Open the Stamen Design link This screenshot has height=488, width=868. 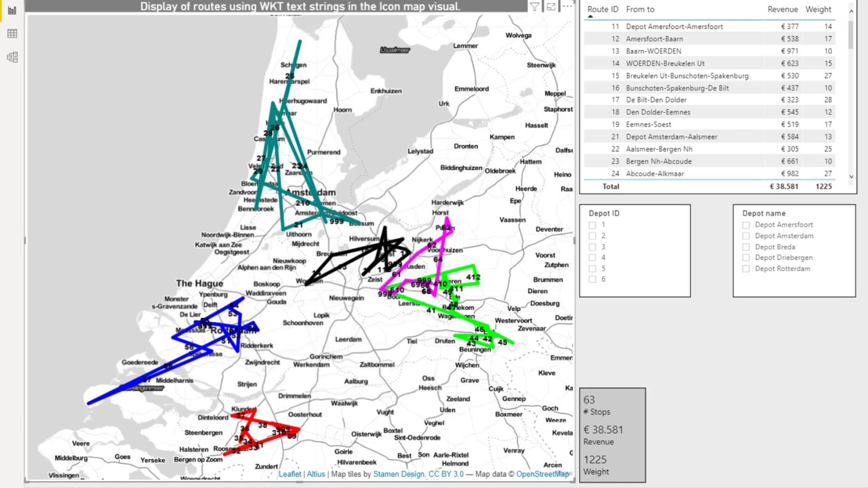(399, 474)
